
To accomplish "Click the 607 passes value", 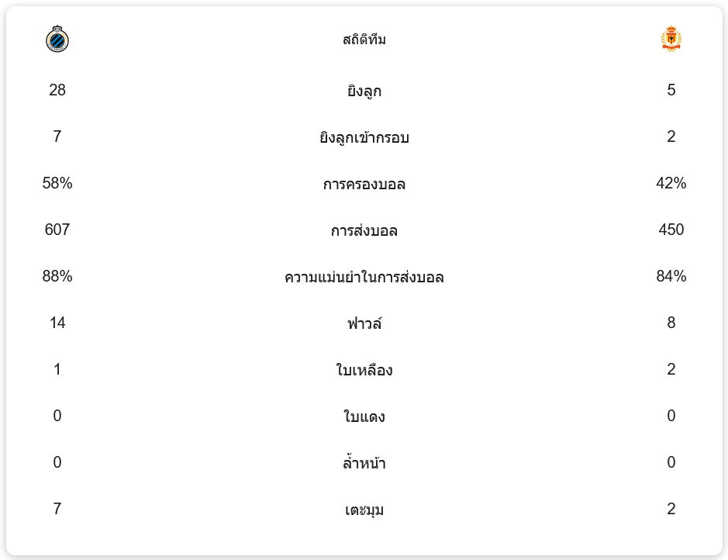I will point(57,230).
